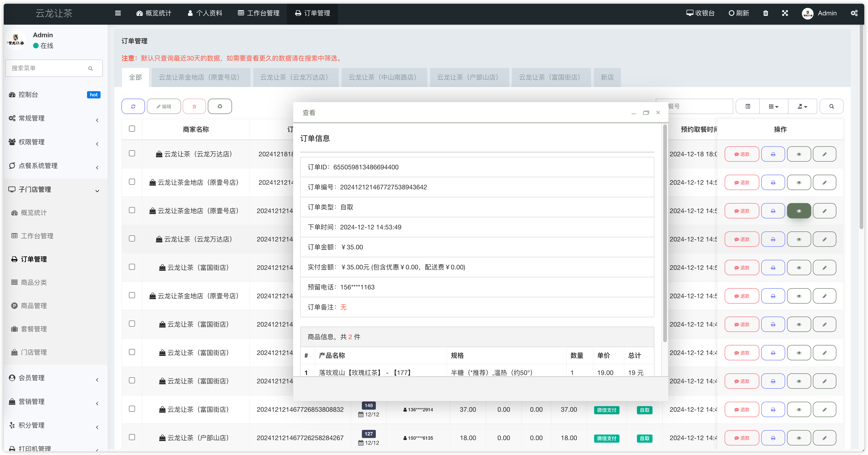The width and height of the screenshot is (868, 455).
Task: Open 商品管理 in sidebar
Action: pos(34,306)
